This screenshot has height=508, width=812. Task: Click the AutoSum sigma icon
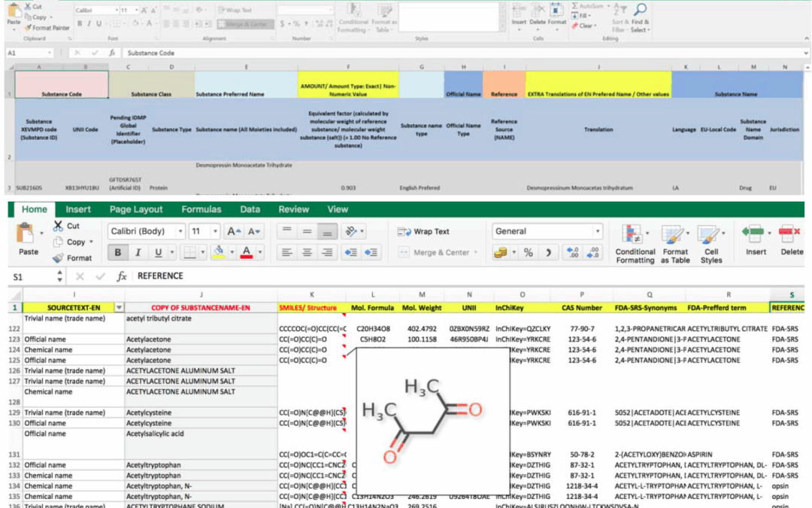(575, 6)
